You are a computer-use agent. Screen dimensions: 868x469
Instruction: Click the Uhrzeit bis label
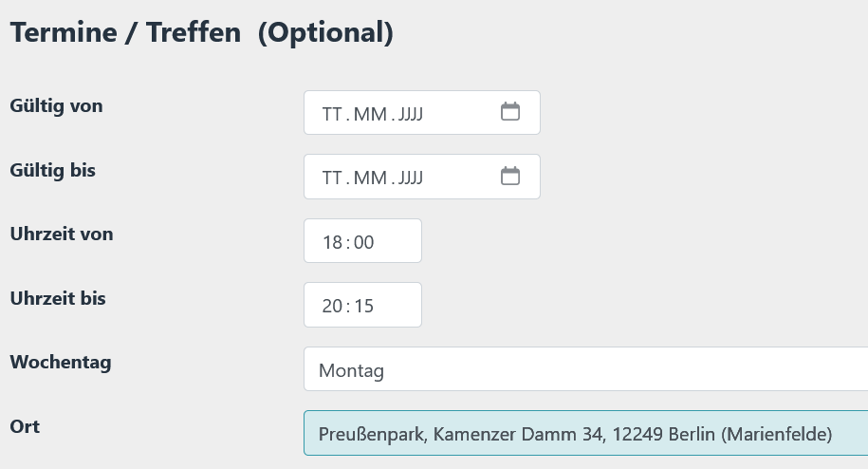coord(57,298)
